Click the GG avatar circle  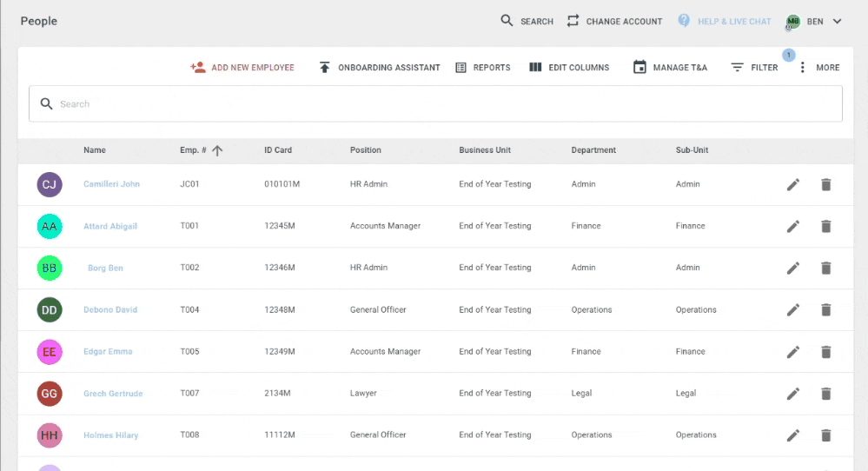point(50,394)
